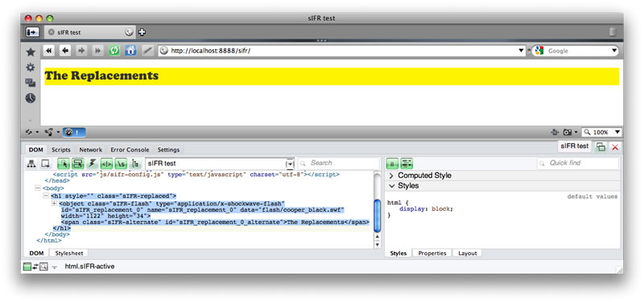Close Dragonfly with red X

pos(615,147)
